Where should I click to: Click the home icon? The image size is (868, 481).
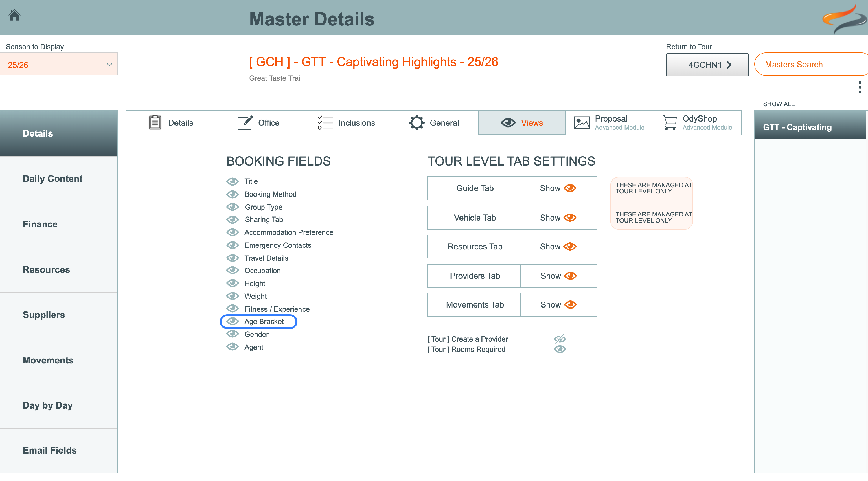[14, 15]
